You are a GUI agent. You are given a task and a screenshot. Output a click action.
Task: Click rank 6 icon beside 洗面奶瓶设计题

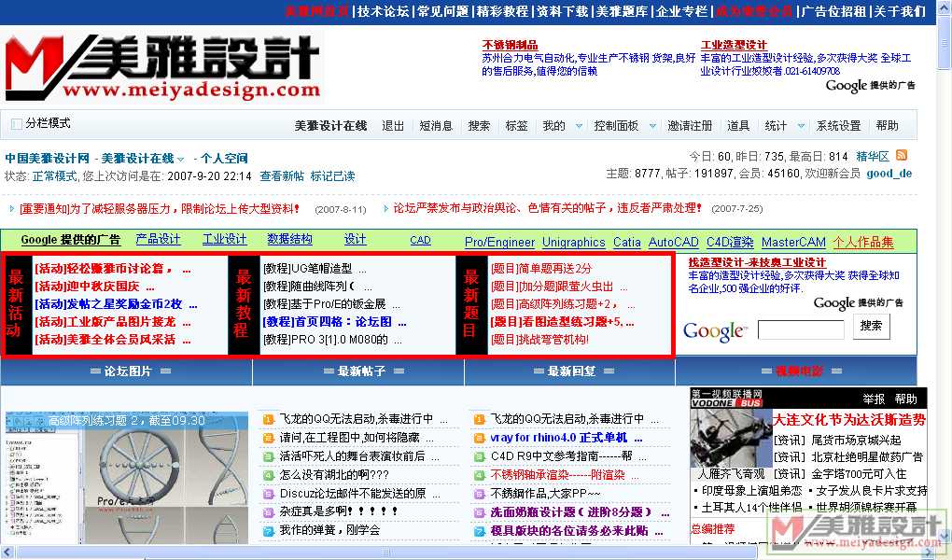point(479,512)
